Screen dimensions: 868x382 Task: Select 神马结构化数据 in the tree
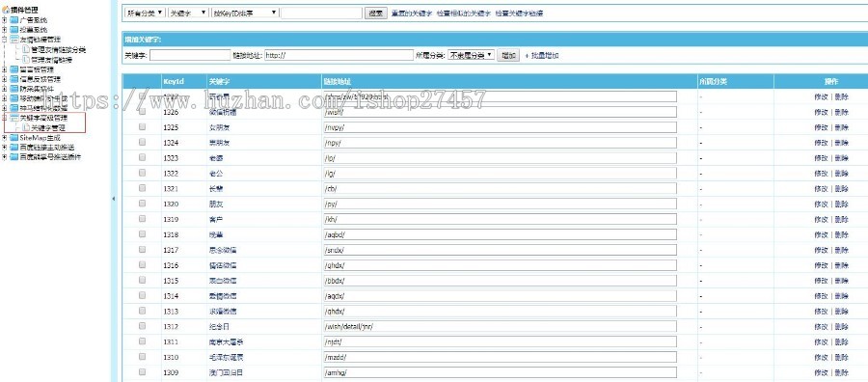(43, 108)
